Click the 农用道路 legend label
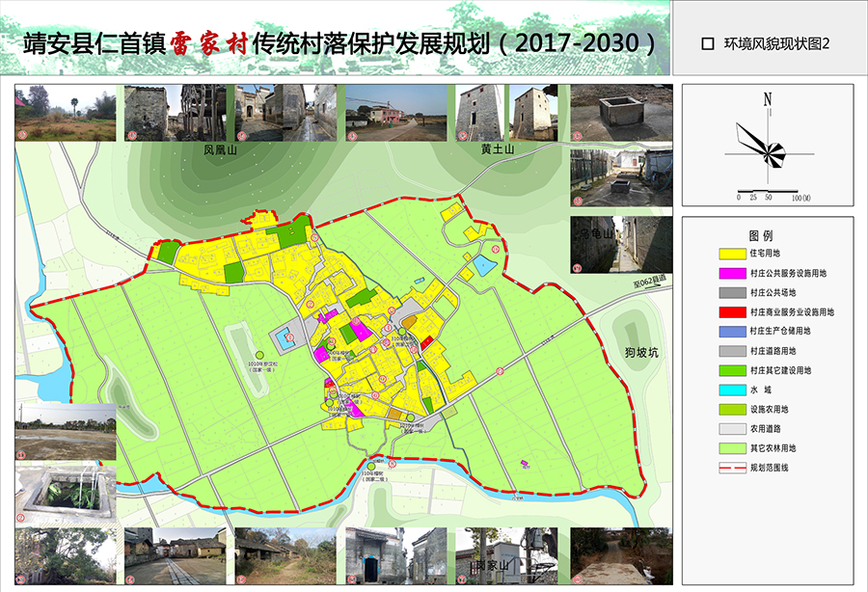Image resolution: width=868 pixels, height=592 pixels. pyautogui.click(x=765, y=429)
